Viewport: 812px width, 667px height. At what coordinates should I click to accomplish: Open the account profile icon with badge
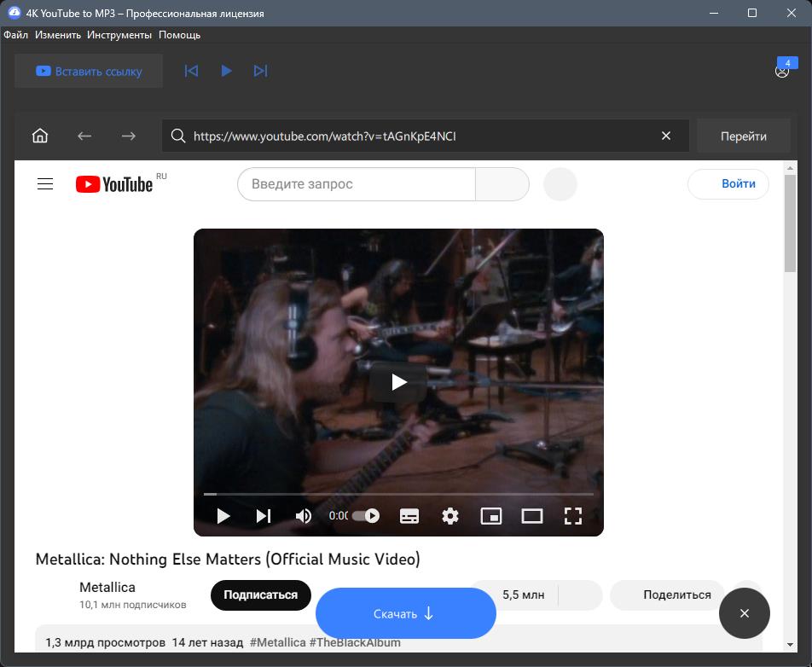pyautogui.click(x=782, y=72)
